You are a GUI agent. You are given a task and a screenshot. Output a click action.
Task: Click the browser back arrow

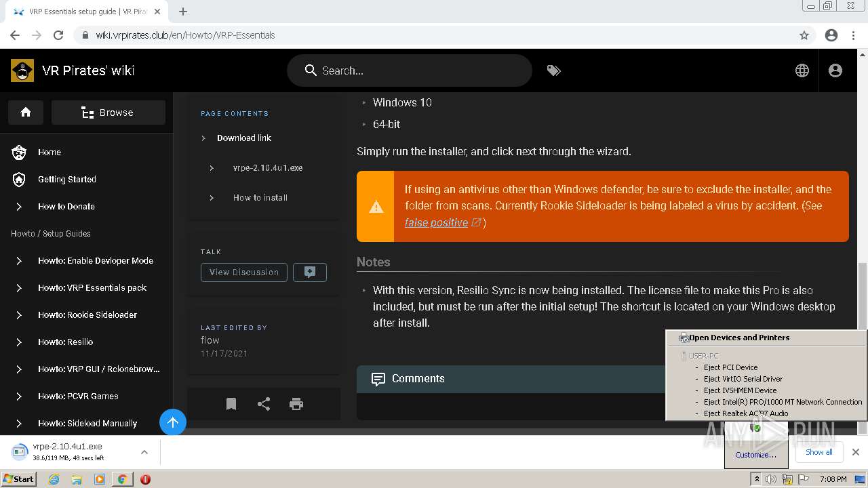coord(15,35)
